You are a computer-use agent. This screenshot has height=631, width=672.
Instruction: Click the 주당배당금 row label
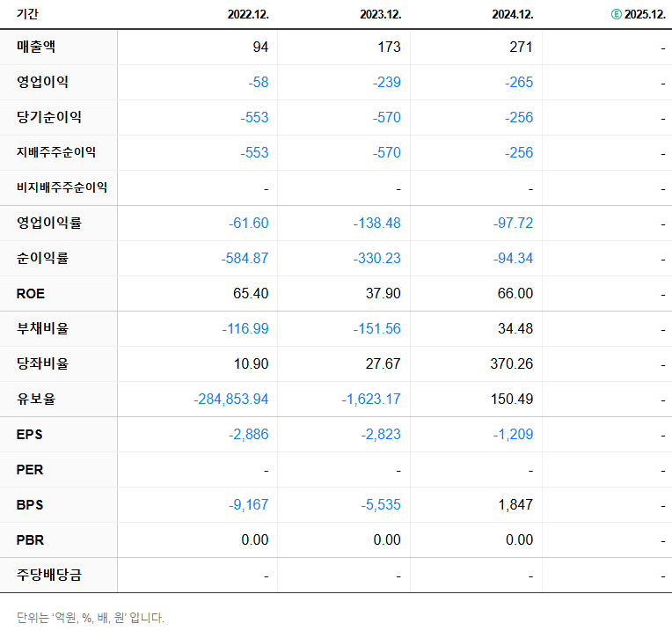49,575
